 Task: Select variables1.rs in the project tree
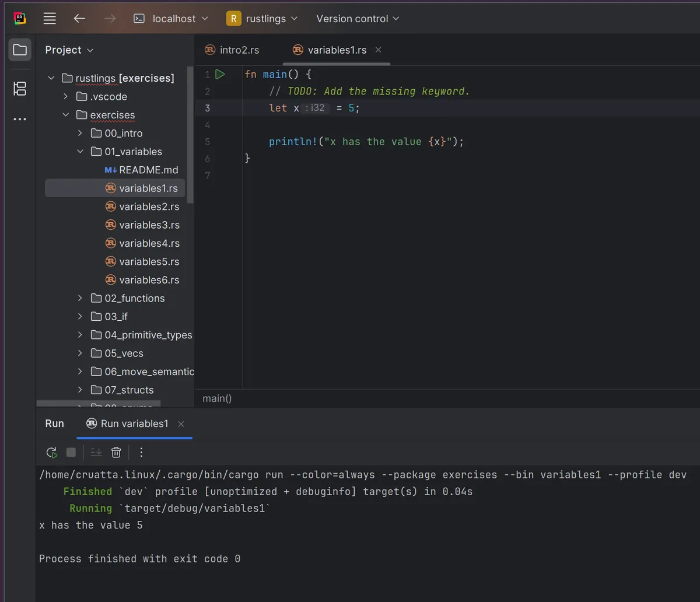pos(115,188)
